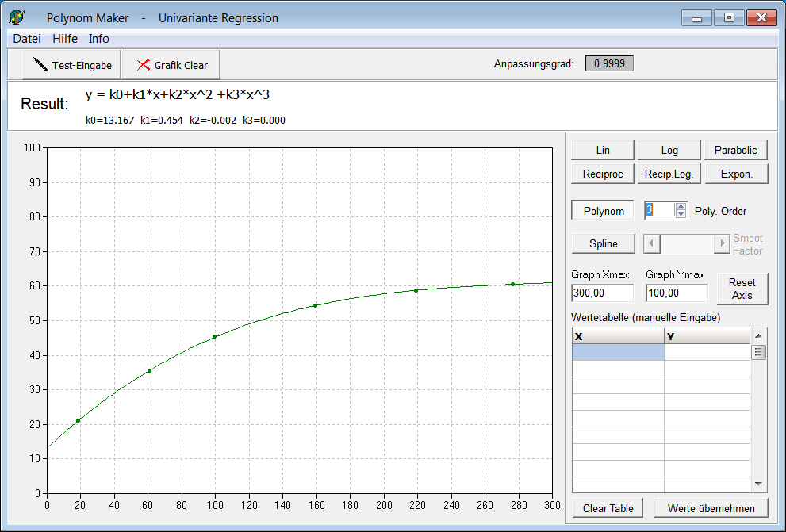Increase Poly.-Order with the up arrow
The image size is (786, 532).
tap(681, 207)
